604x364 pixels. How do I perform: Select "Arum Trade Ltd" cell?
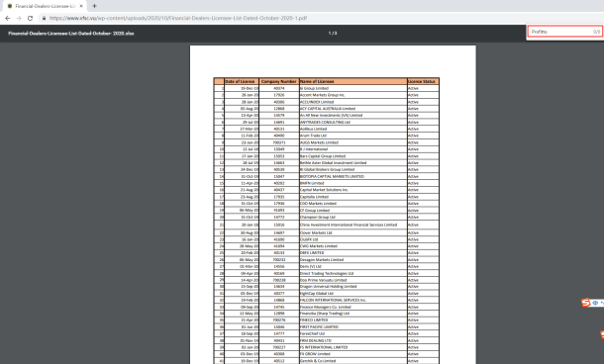353,136
